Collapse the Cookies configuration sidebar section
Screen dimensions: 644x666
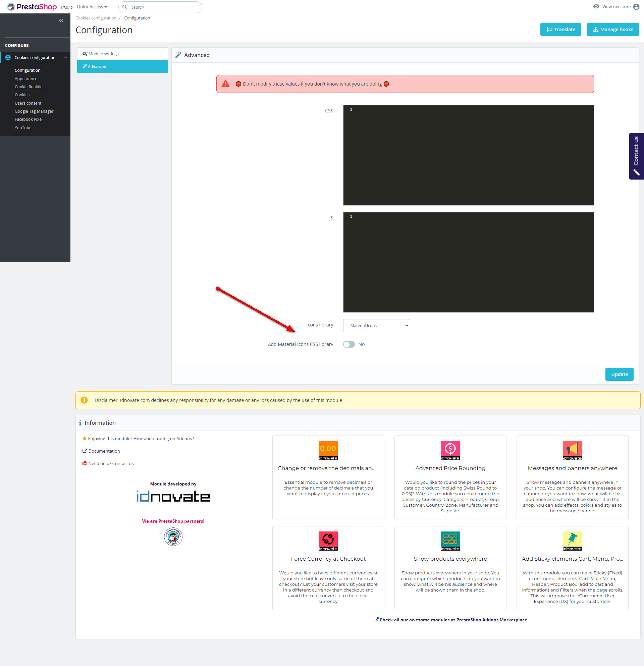coord(65,58)
